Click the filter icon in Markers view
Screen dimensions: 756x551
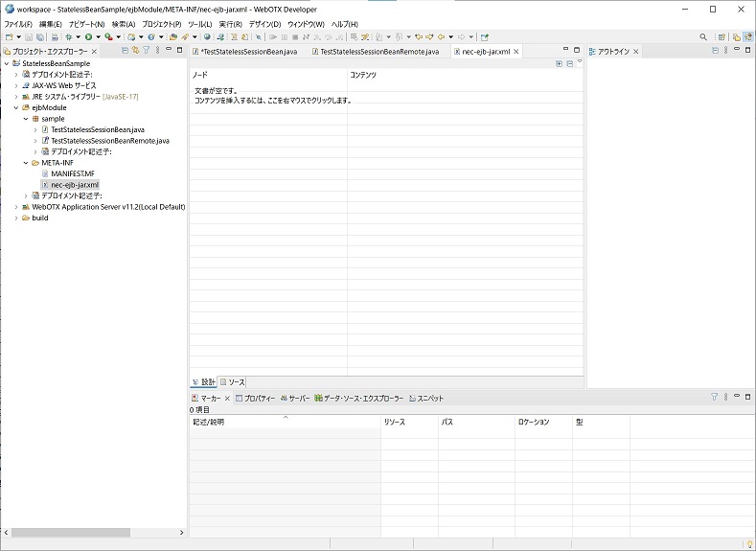point(714,397)
